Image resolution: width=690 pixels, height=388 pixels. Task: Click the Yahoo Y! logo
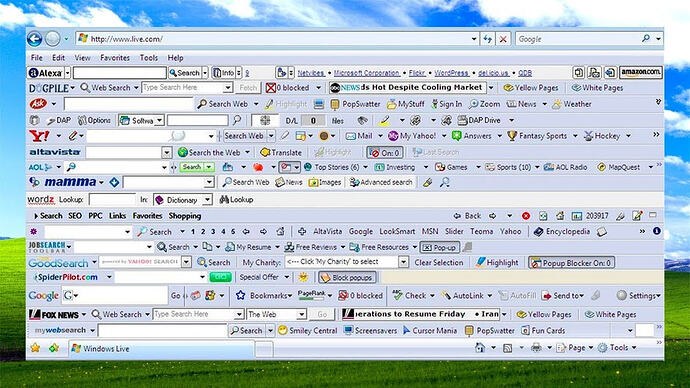point(39,136)
